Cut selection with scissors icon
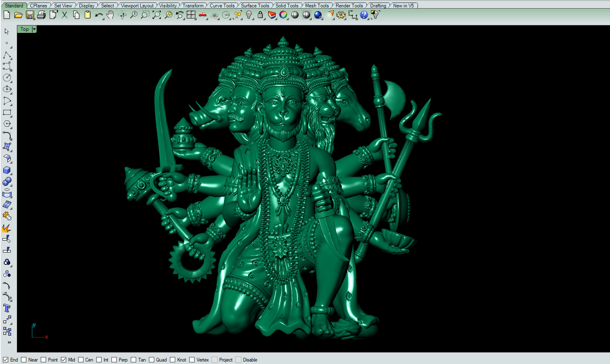The image size is (610, 364). tap(65, 15)
